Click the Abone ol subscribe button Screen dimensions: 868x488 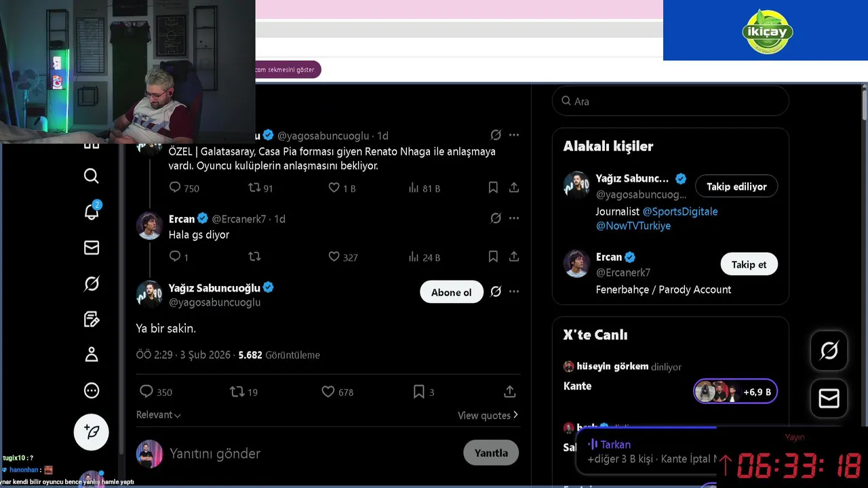click(x=452, y=292)
